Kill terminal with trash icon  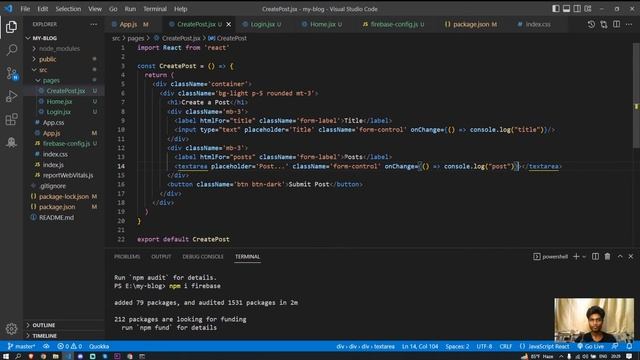607,256
